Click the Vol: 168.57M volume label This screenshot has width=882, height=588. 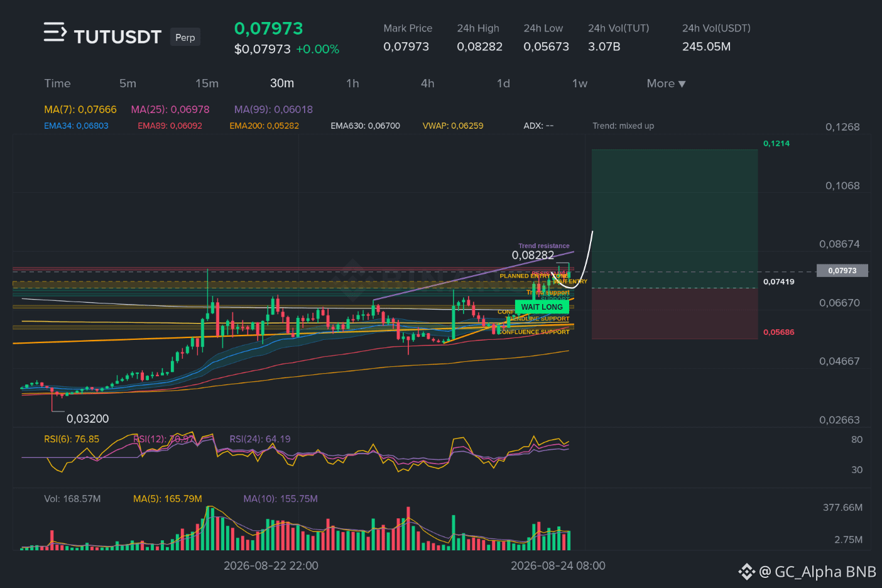point(72,499)
